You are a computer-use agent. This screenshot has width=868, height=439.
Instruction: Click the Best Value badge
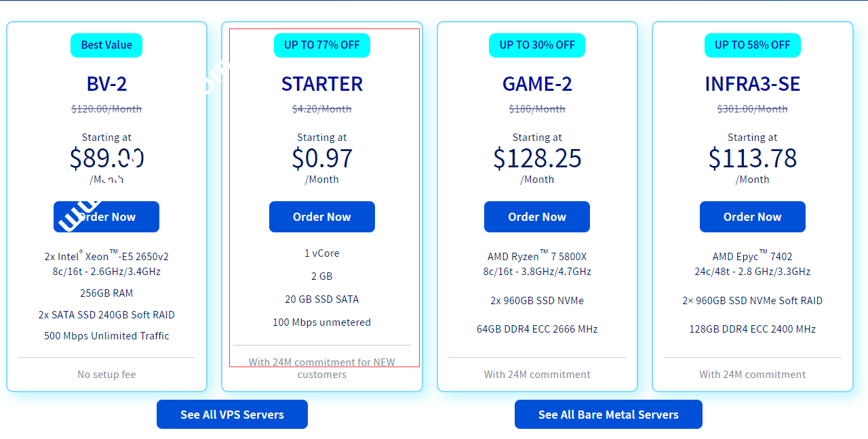106,45
